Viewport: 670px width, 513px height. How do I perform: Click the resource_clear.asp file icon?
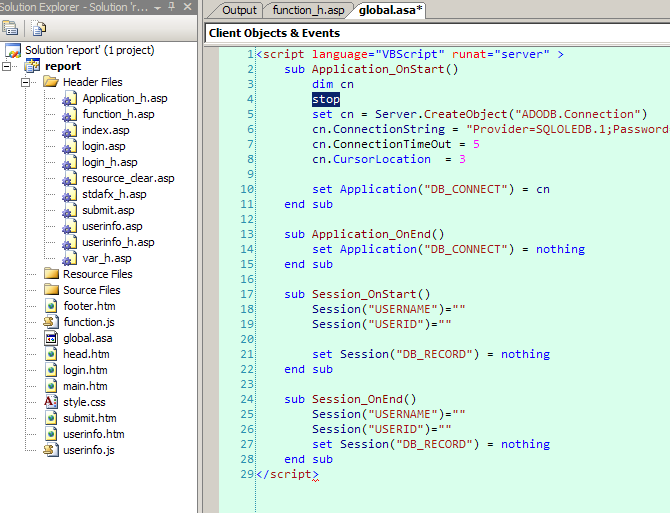pos(69,179)
